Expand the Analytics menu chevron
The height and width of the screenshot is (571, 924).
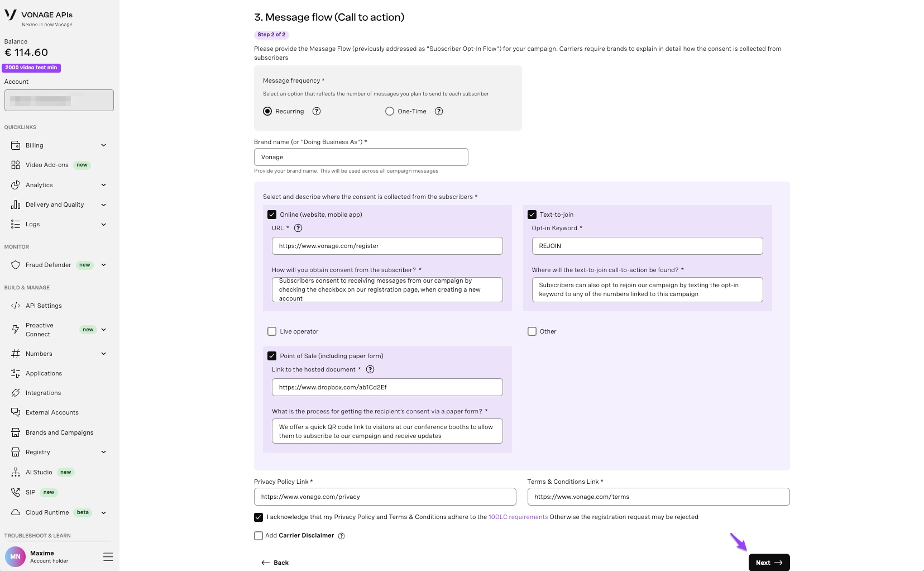[x=103, y=185]
